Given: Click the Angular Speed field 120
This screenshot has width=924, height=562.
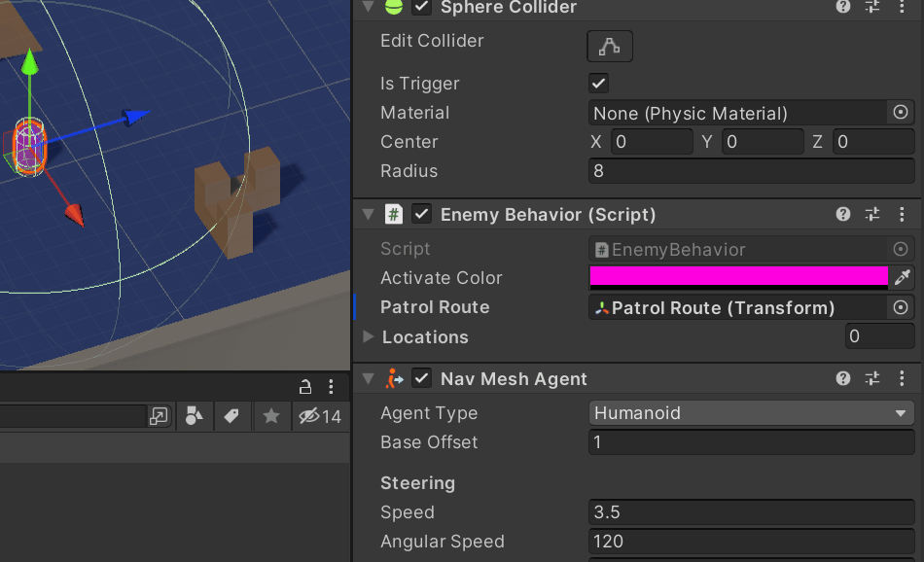Looking at the screenshot, I should tap(751, 541).
